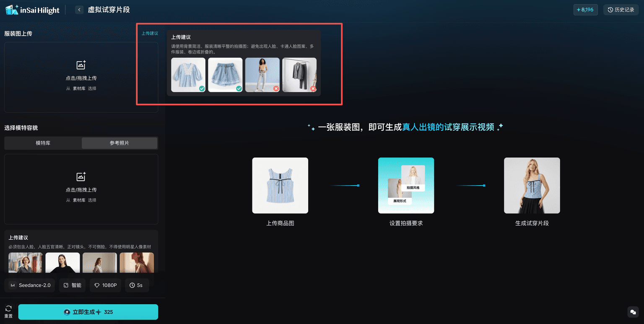Switch to the 参考照片 tab
Screen dimensions: 644x324
tap(119, 143)
